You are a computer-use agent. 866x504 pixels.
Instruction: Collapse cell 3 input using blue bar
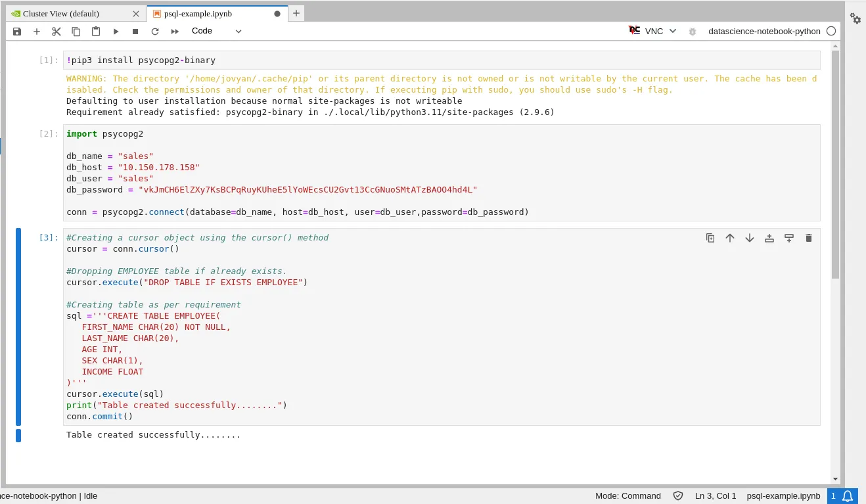coord(18,327)
